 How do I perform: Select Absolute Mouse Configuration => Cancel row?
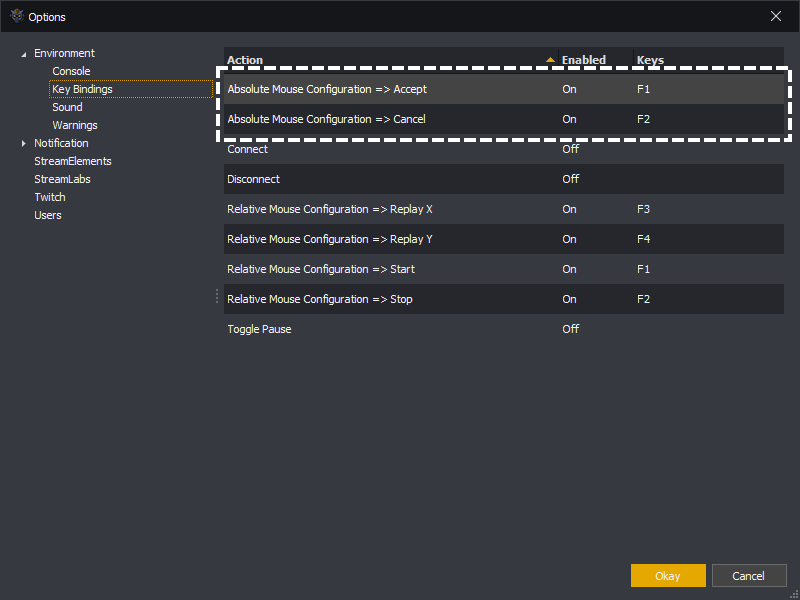coord(504,119)
